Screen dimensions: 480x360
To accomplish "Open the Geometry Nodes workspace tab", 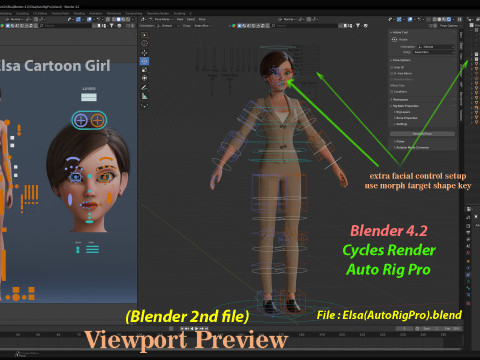I will (x=158, y=13).
